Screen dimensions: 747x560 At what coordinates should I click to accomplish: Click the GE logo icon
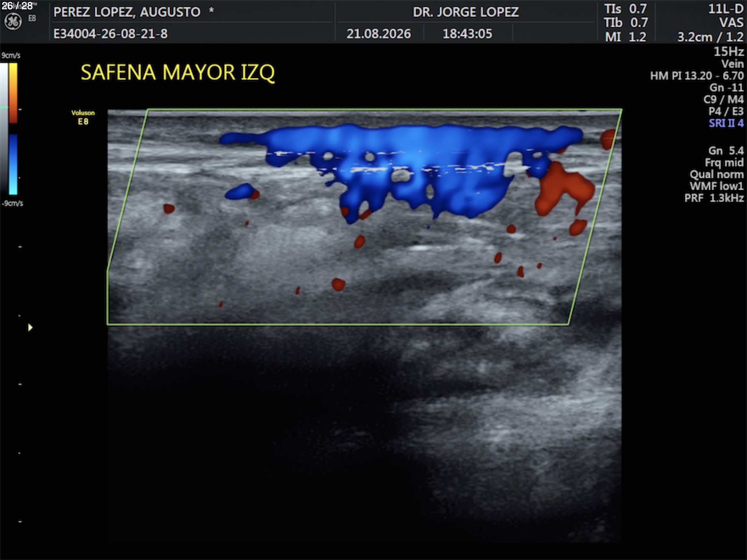click(x=13, y=22)
